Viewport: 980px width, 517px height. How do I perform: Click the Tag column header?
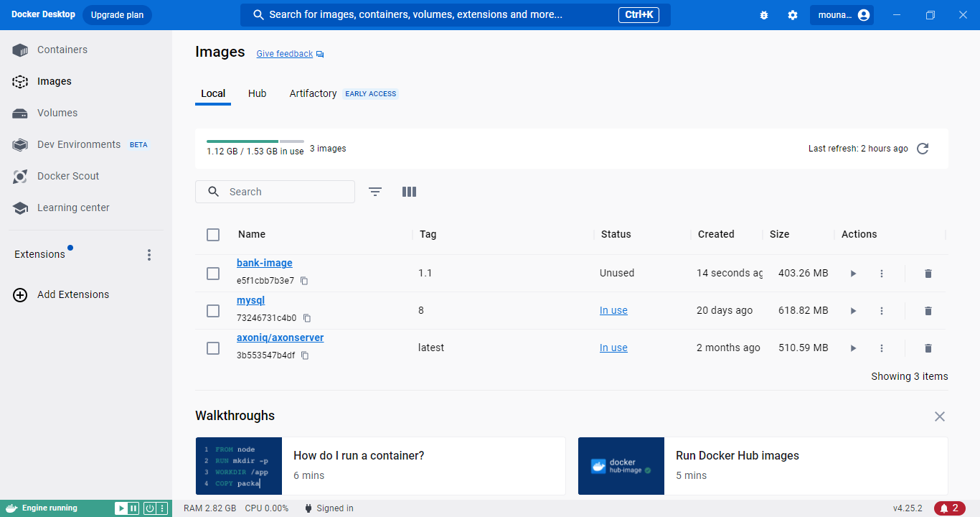(428, 234)
